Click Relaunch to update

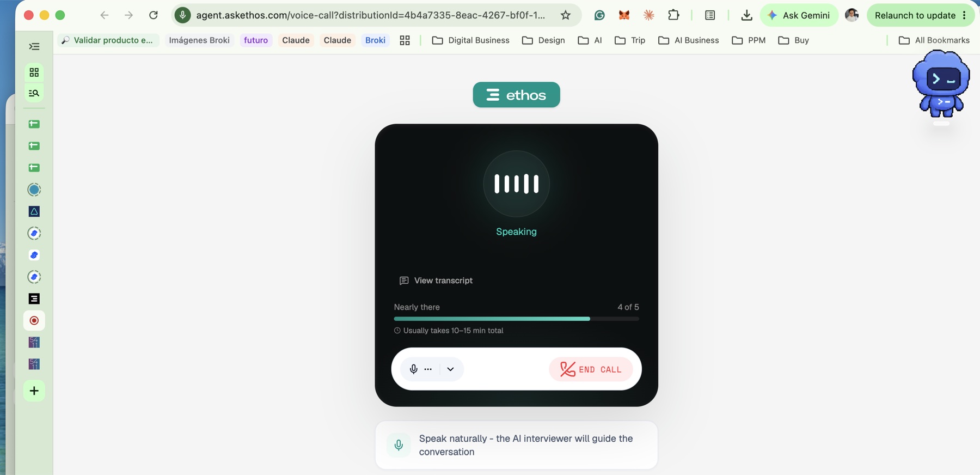915,15
